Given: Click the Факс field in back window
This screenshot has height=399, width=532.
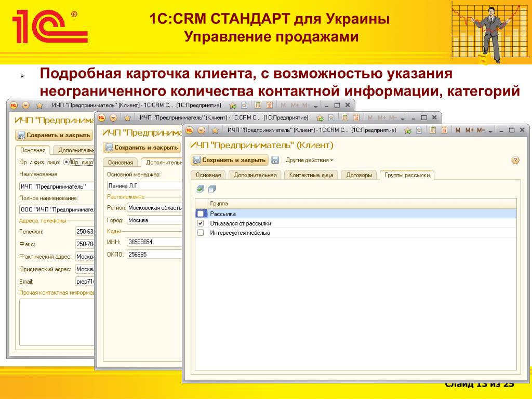Looking at the screenshot, I should coord(85,244).
